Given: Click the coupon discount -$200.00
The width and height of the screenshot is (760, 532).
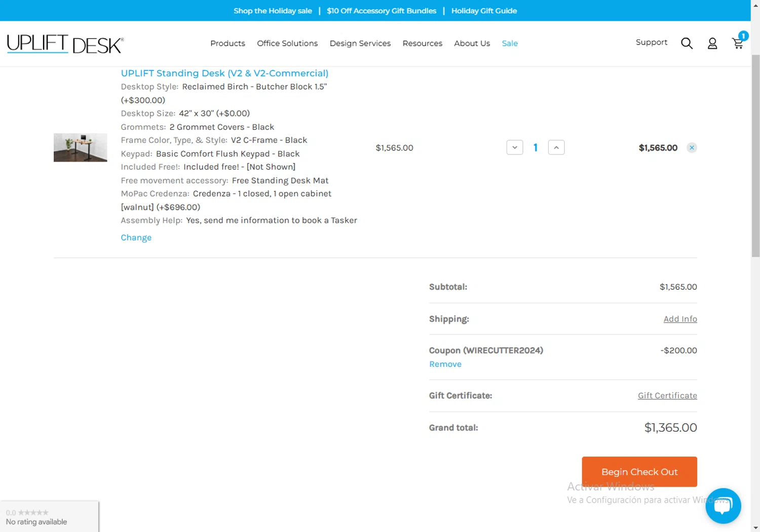Looking at the screenshot, I should (678, 351).
